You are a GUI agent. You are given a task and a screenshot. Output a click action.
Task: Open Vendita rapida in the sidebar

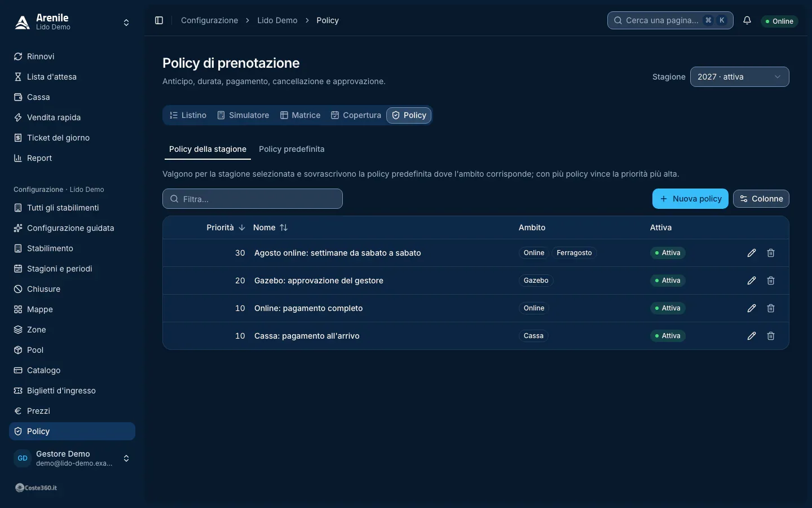(x=72, y=117)
